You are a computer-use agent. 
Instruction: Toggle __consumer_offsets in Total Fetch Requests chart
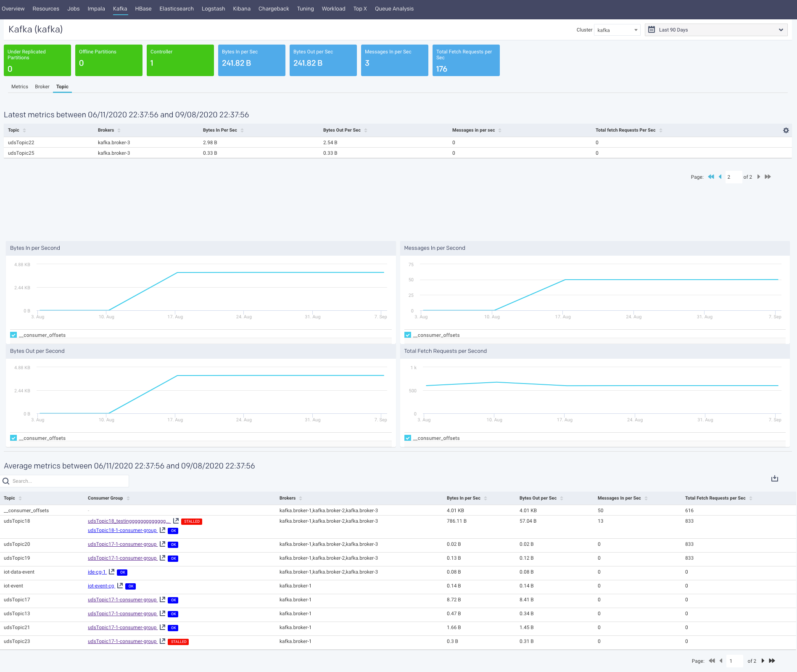click(408, 438)
